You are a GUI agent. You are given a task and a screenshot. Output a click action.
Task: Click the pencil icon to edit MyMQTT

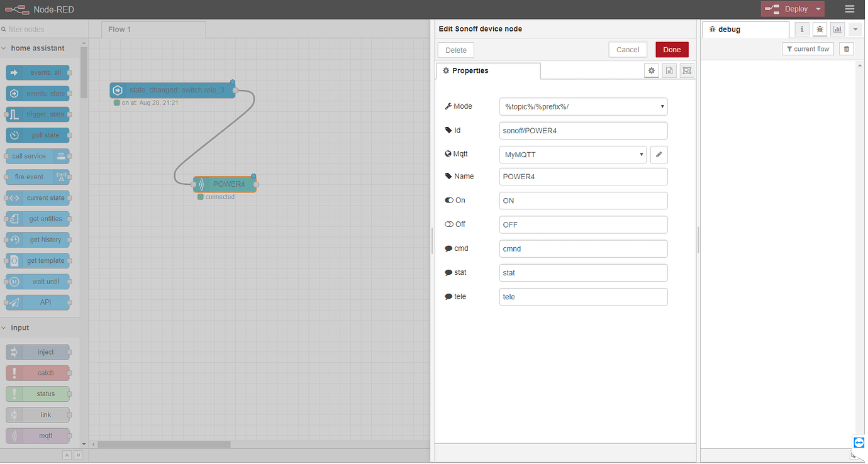pyautogui.click(x=659, y=154)
